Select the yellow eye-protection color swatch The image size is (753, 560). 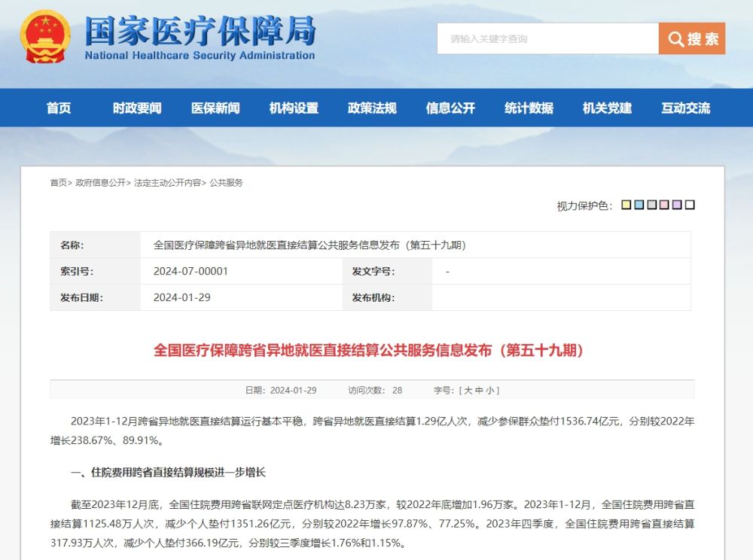[626, 205]
